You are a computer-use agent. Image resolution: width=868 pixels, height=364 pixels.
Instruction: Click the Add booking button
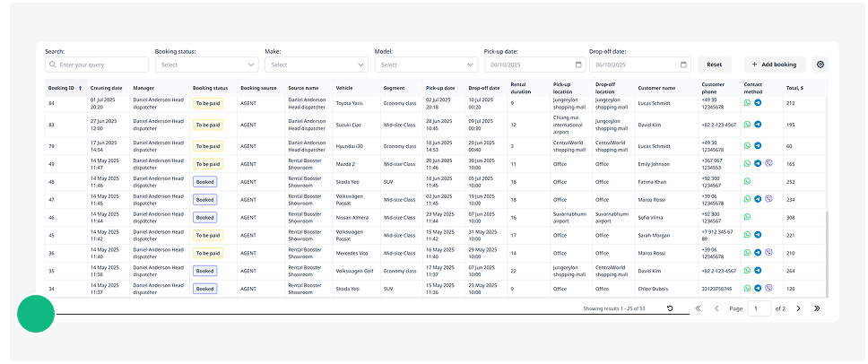775,65
